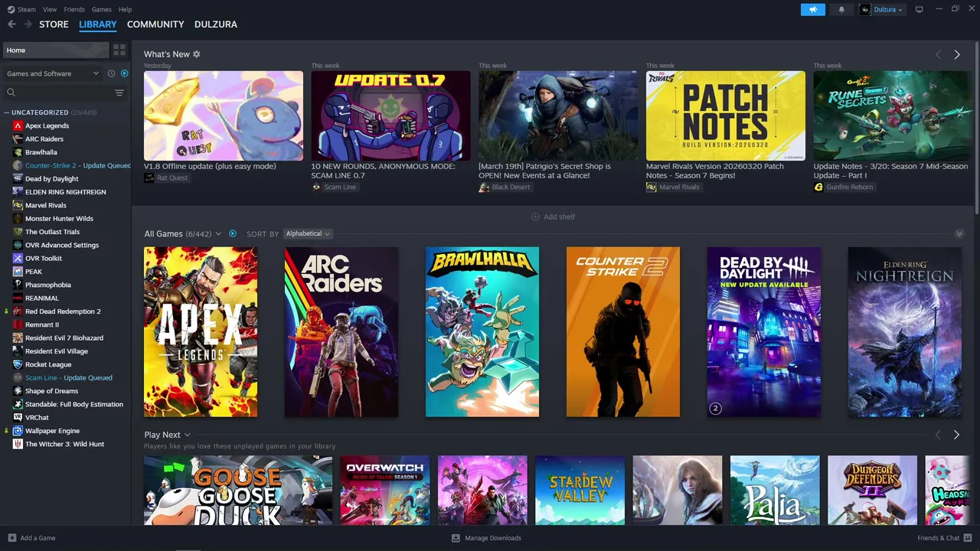The image size is (980, 551).
Task: Switch library to grid collections view icon
Action: pyautogui.click(x=119, y=50)
